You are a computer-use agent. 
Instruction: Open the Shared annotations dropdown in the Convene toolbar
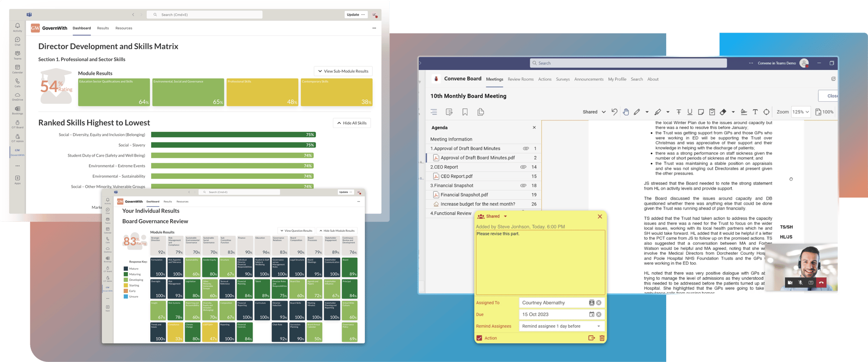(x=594, y=112)
